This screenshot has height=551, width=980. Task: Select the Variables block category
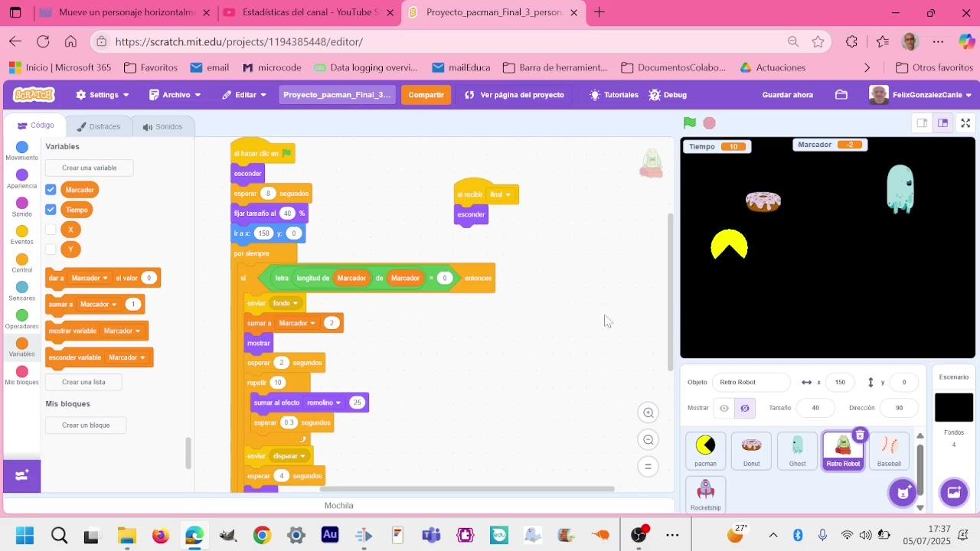pos(22,348)
